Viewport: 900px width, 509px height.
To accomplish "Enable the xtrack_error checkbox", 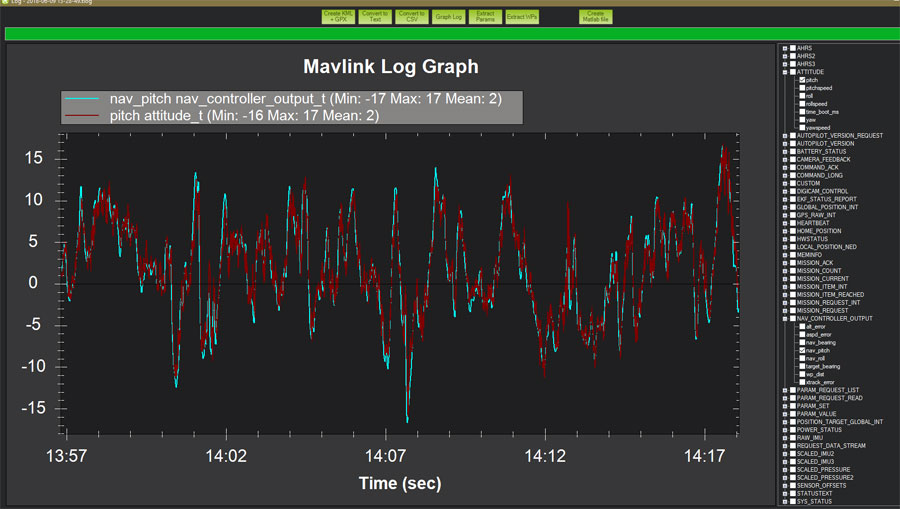I will [x=802, y=382].
